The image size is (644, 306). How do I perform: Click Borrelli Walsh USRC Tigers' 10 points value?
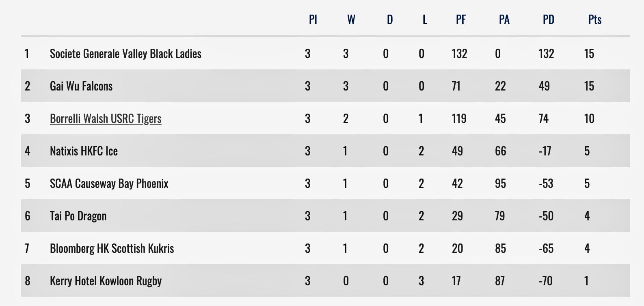tap(589, 119)
